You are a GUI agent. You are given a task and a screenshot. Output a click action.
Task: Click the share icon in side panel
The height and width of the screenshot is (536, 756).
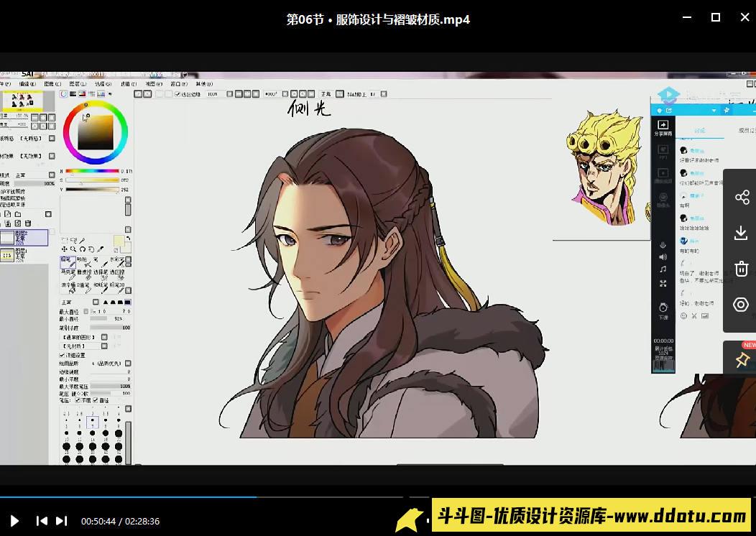point(742,197)
